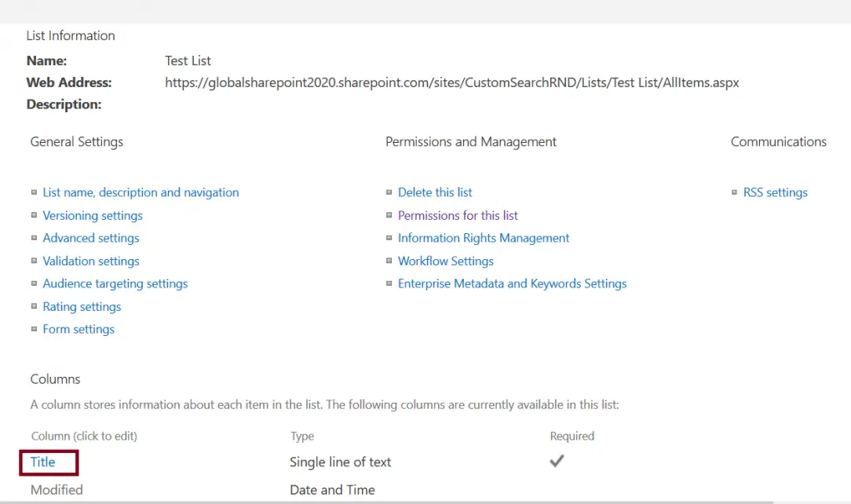Click the bullet icon beside RSS settings
The width and height of the screenshot is (851, 504).
732,192
